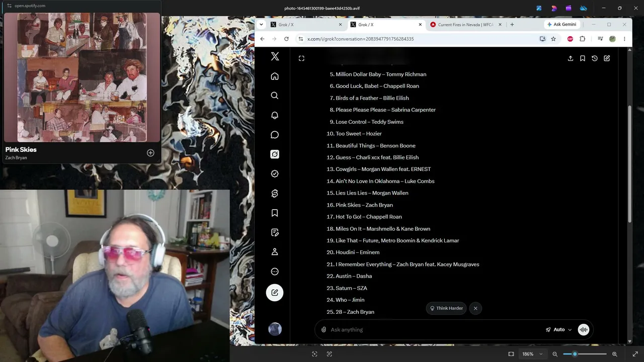Click the OneDrive cloud icon in title bar
The image size is (644, 362).
coord(584,8)
